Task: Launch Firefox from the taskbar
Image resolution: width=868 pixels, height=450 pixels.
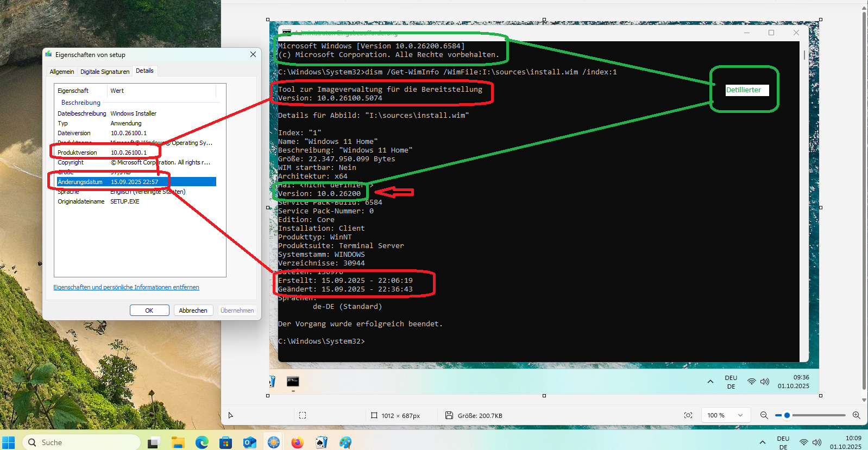Action: click(297, 442)
